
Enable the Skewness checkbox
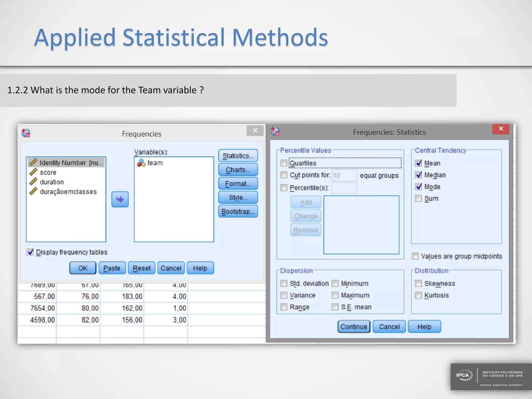(418, 283)
